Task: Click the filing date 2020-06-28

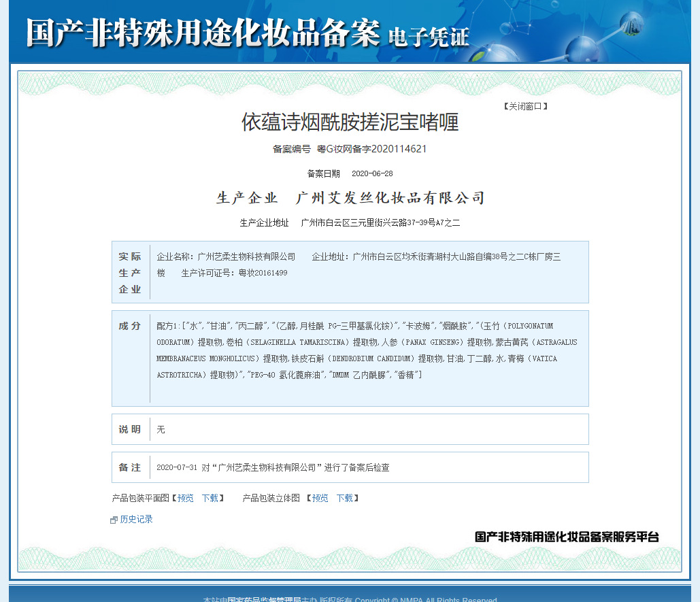Action: pyautogui.click(x=372, y=173)
